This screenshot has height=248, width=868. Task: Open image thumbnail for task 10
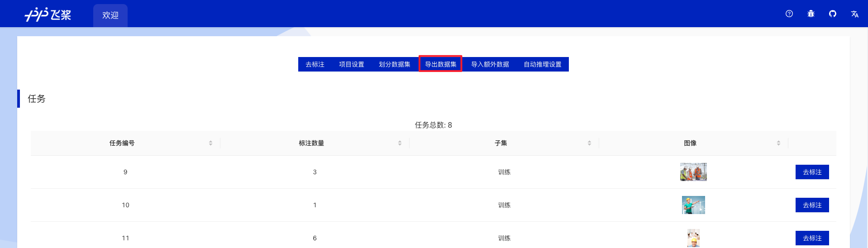(693, 205)
